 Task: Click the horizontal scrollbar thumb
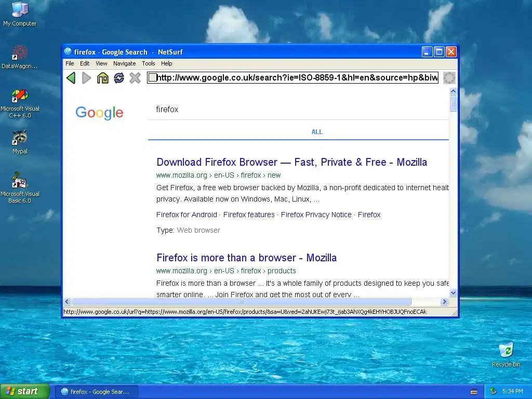point(241,302)
